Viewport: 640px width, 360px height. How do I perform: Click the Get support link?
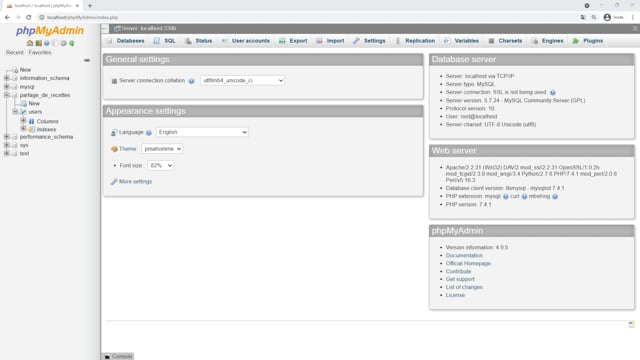pyautogui.click(x=460, y=279)
